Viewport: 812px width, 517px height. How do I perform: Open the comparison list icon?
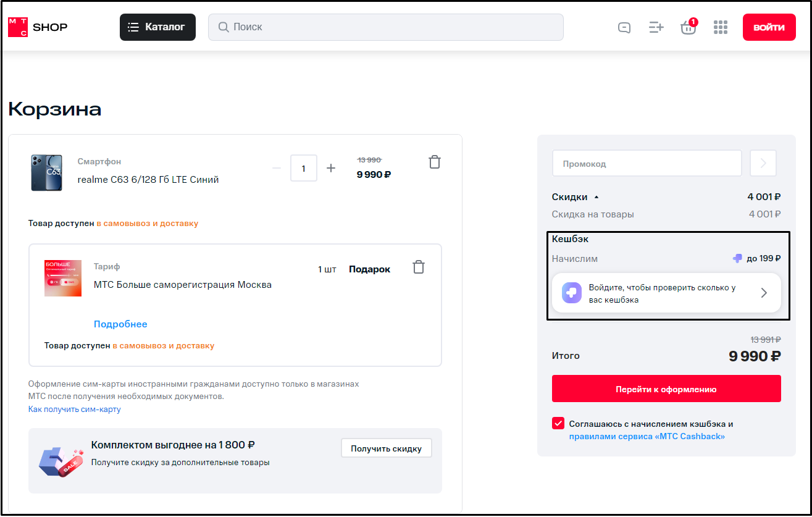(656, 27)
